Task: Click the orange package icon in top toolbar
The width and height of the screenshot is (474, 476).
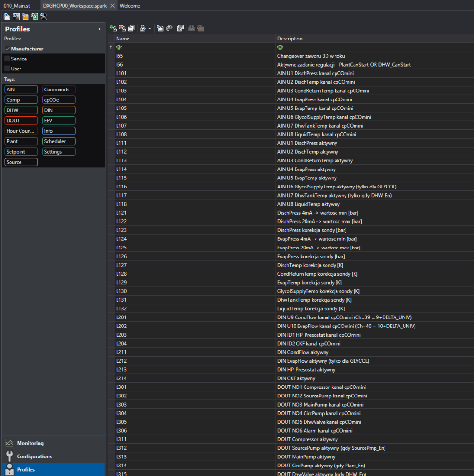Action: coord(25,17)
